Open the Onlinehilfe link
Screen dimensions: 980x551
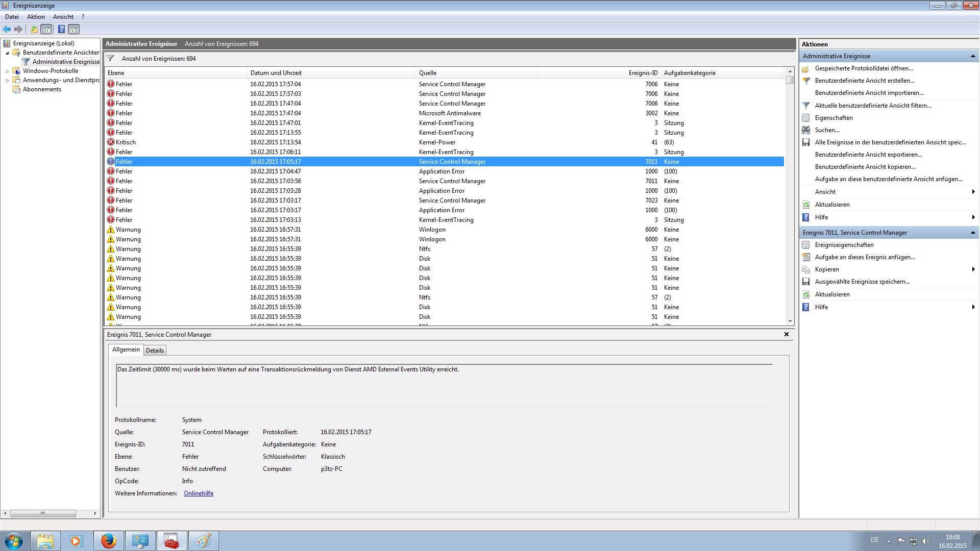click(x=199, y=493)
